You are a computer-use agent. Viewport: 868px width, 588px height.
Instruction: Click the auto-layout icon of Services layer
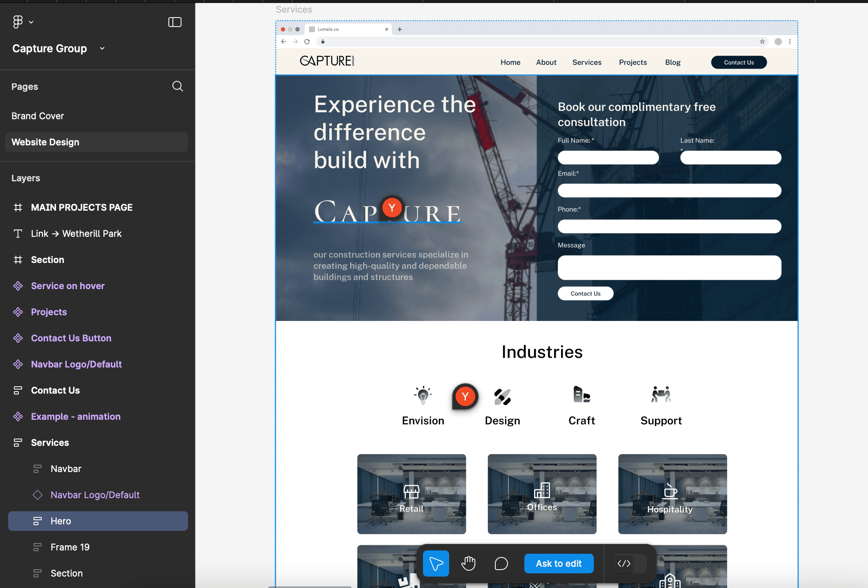pos(18,443)
